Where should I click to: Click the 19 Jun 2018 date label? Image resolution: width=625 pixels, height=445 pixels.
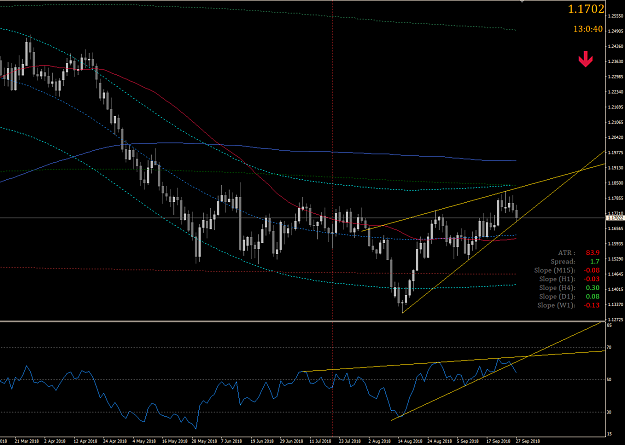262,441
